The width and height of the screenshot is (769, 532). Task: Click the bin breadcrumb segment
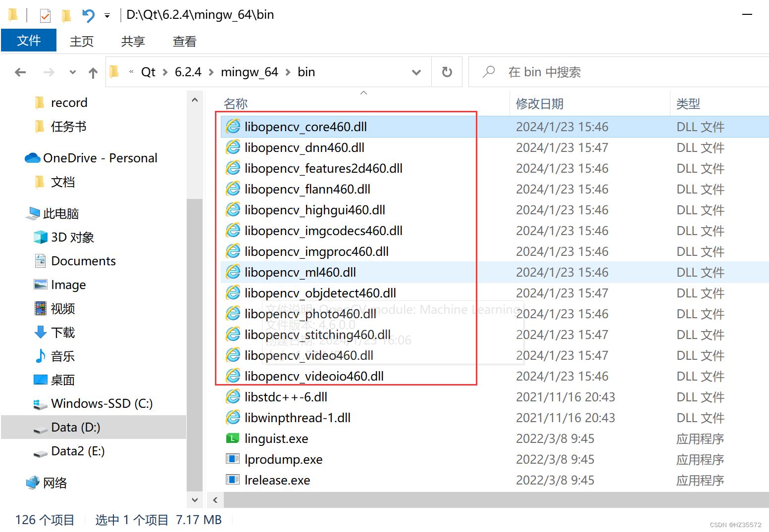(307, 72)
